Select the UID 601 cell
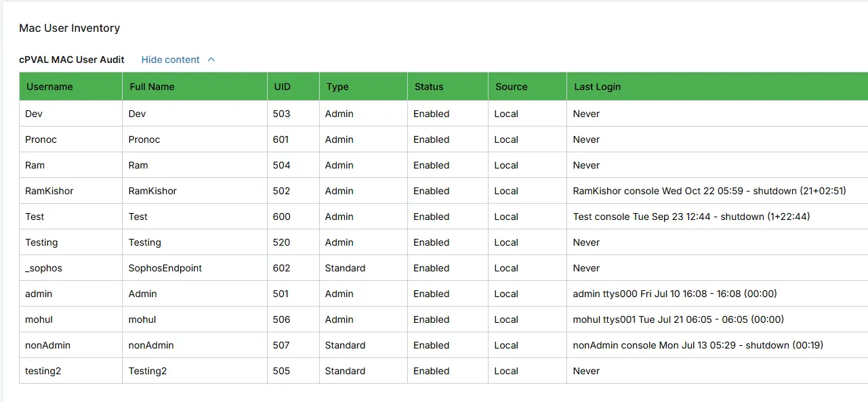The height and width of the screenshot is (402, 868). coord(293,139)
